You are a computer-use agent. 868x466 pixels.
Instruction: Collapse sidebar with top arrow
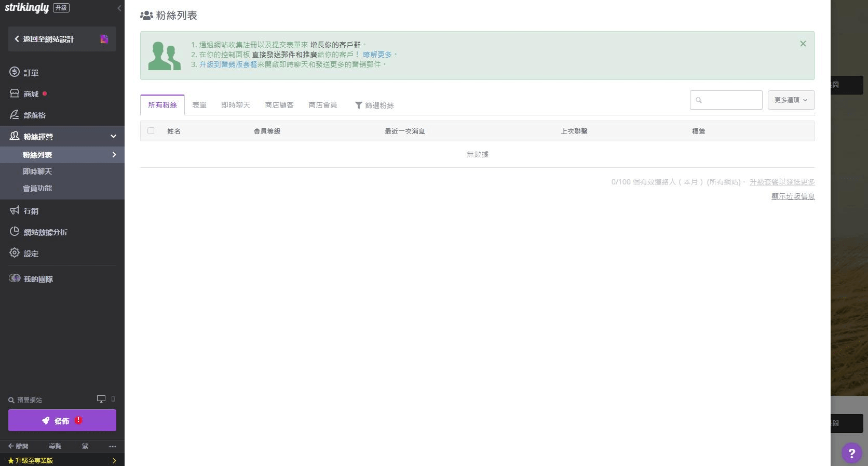coord(119,8)
